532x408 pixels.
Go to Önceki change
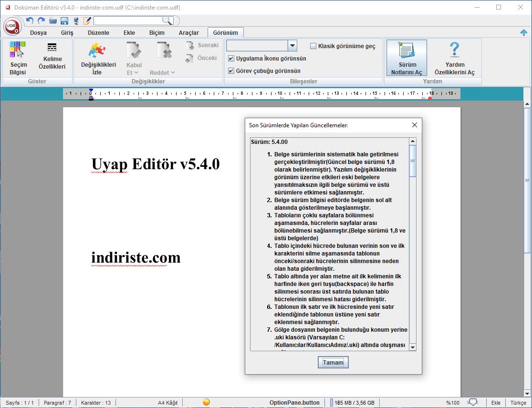click(201, 58)
